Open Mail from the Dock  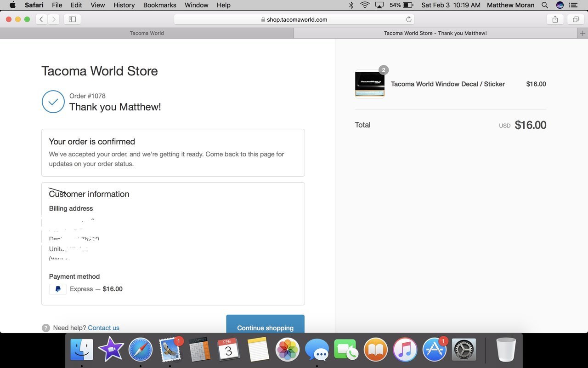point(170,350)
